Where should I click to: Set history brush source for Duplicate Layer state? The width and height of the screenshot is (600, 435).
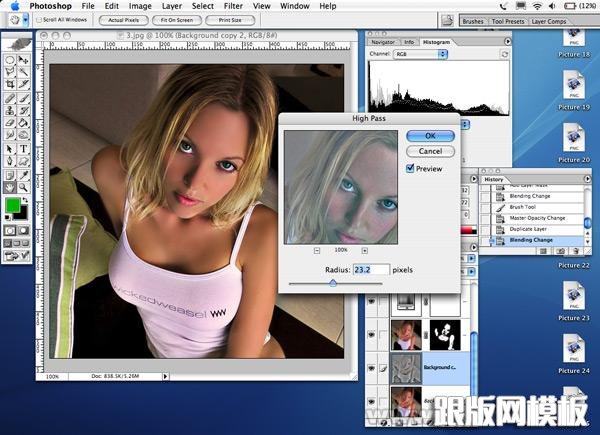click(x=485, y=230)
